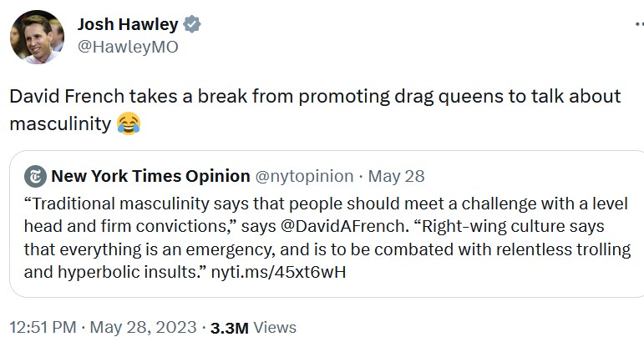This screenshot has width=644, height=342.
Task: Click the verified badge next to Josh Hawley
Action: coord(192,24)
